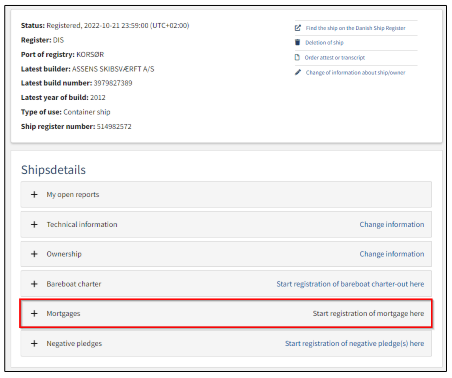Click the external link icon for Danish Ship Register
The image size is (452, 378).
(298, 28)
